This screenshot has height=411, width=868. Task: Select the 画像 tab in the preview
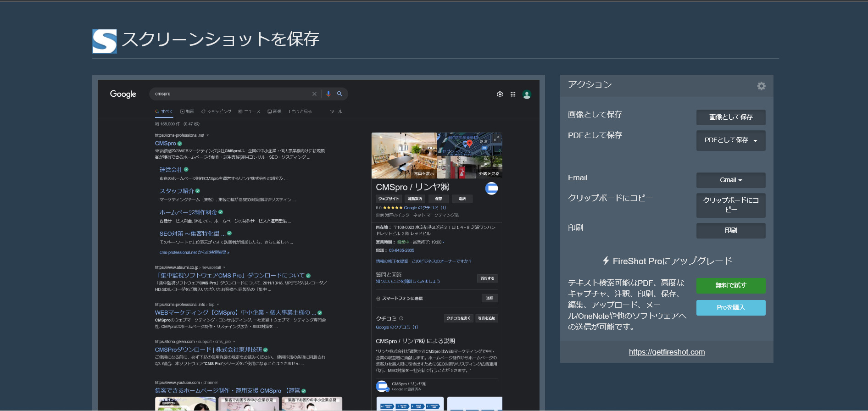(x=274, y=111)
